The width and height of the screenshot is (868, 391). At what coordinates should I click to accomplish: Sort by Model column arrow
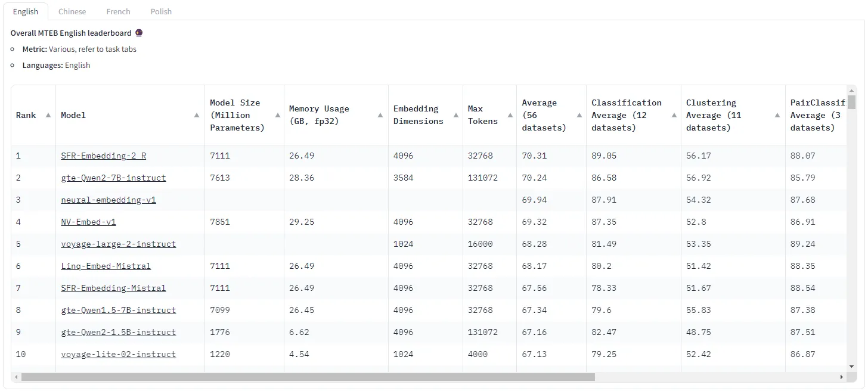click(197, 115)
